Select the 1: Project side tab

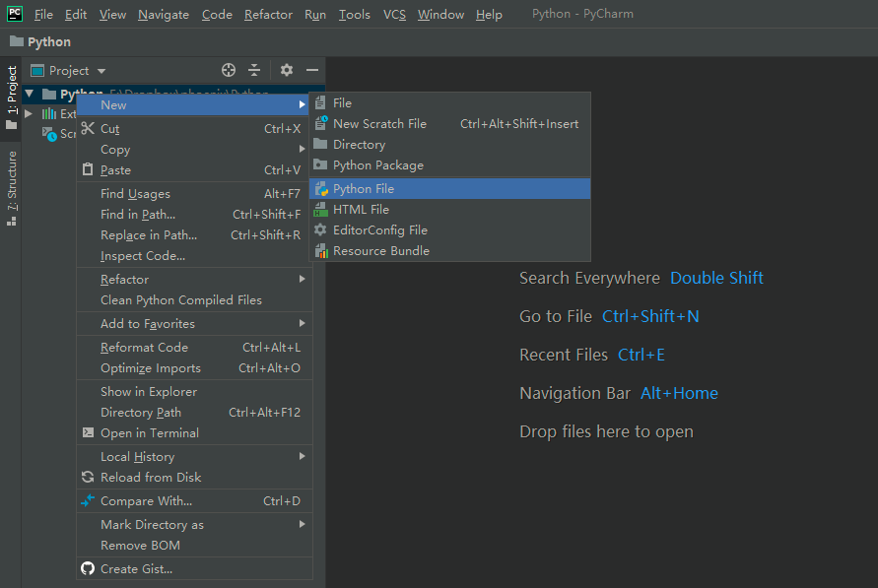[x=11, y=97]
